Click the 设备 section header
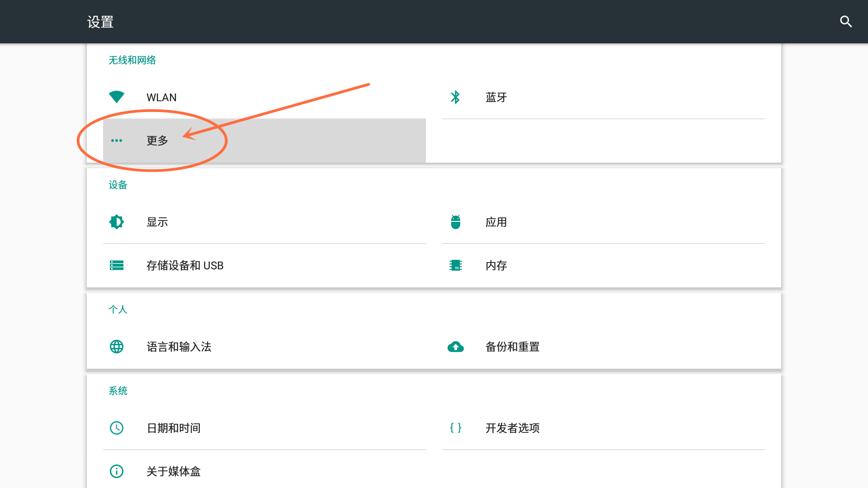 [118, 185]
